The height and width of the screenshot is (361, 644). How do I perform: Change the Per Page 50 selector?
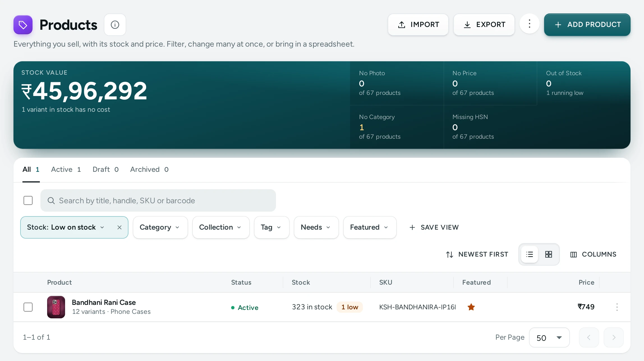click(x=549, y=337)
